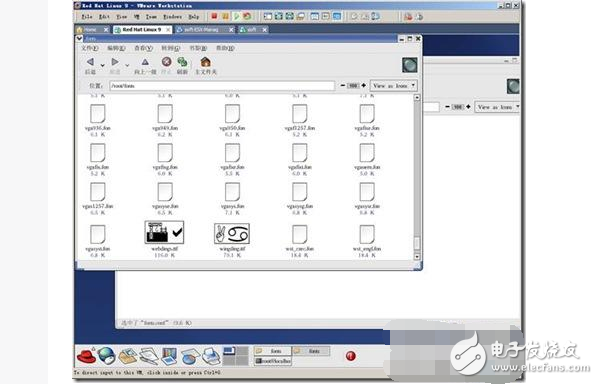Select the vga950.fon file icon

pyautogui.click(x=232, y=114)
